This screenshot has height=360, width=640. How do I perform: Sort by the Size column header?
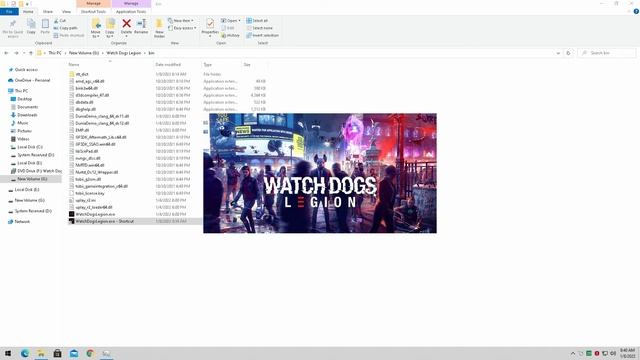pyautogui.click(x=255, y=64)
